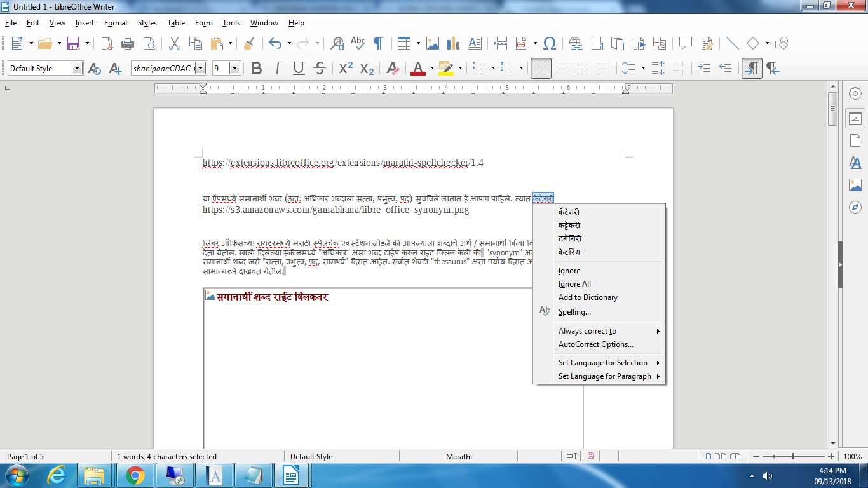Toggle Italic formatting
Screen dimensions: 868x488
tap(277, 68)
